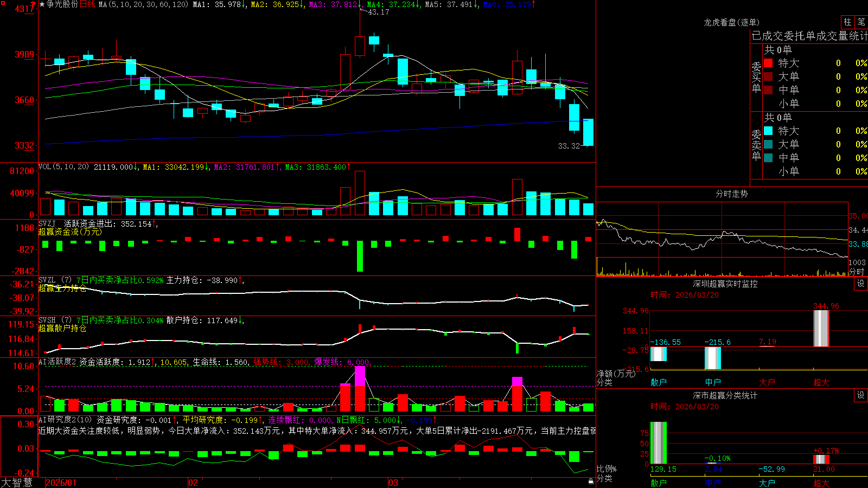Click the dark red 大单 buy-order swatch
This screenshot has width=868, height=488.
pyautogui.click(x=768, y=76)
